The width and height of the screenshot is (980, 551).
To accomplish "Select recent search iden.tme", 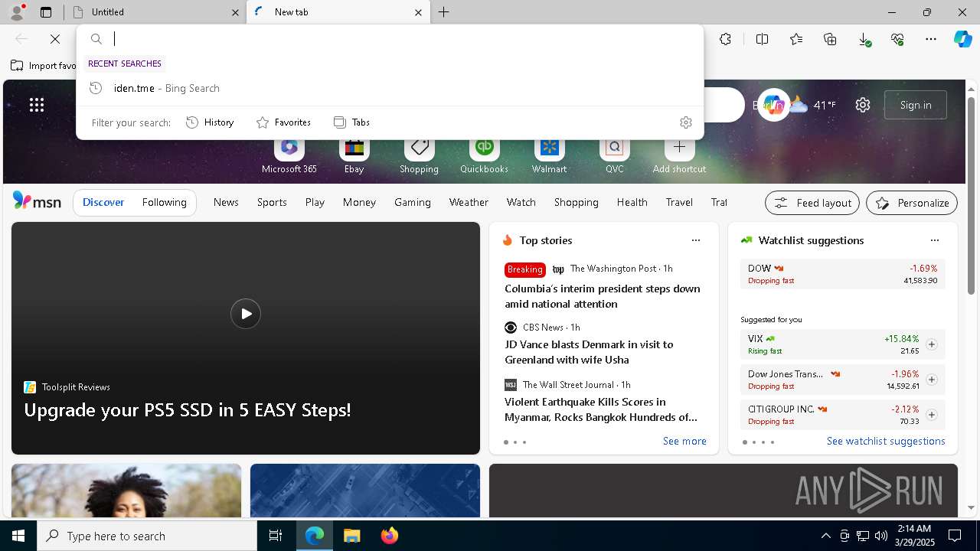I will pos(390,88).
